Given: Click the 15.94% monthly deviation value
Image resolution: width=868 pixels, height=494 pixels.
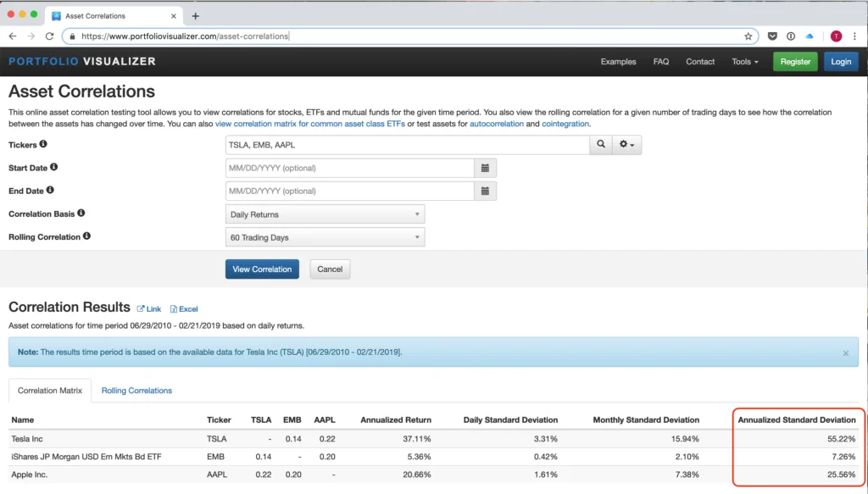Looking at the screenshot, I should click(685, 439).
